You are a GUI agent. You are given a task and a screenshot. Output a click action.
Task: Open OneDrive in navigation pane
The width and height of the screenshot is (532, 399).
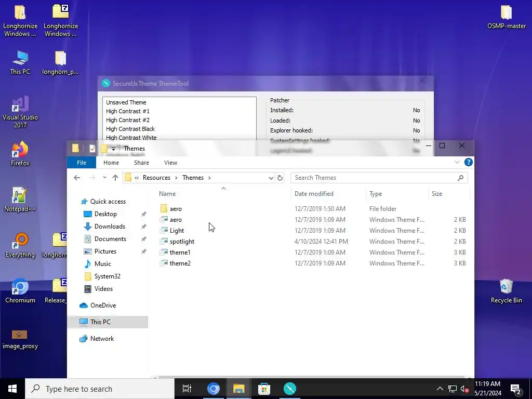[103, 305]
